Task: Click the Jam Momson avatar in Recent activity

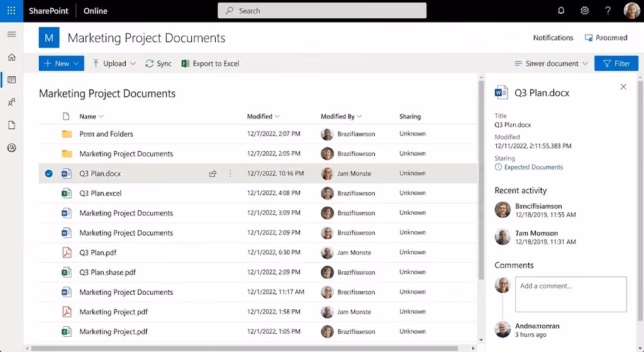Action: tap(502, 237)
